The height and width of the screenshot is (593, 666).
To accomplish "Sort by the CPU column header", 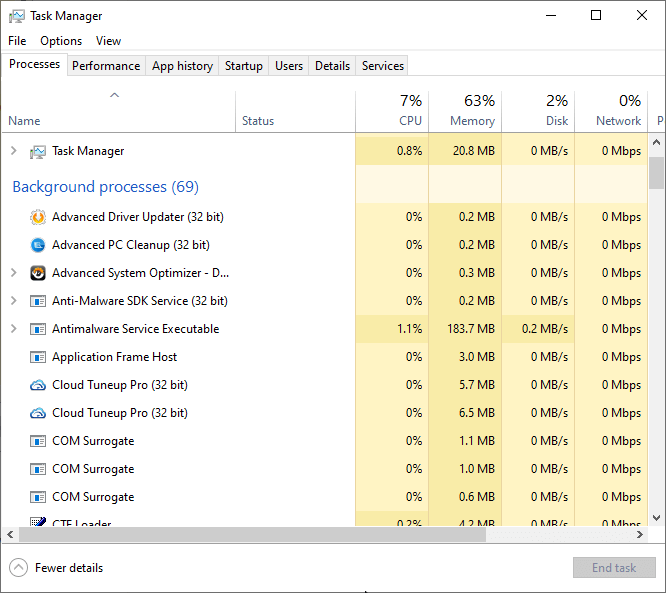I will [x=392, y=111].
